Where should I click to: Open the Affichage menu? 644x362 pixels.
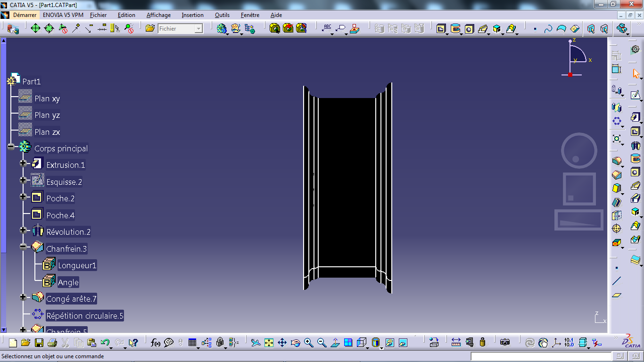pyautogui.click(x=158, y=15)
